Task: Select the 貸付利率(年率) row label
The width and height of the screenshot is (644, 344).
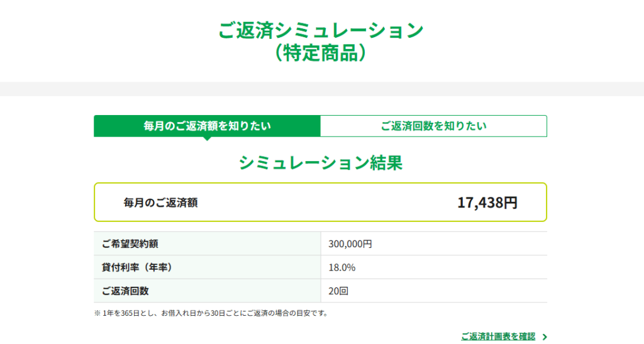Action: pyautogui.click(x=137, y=267)
